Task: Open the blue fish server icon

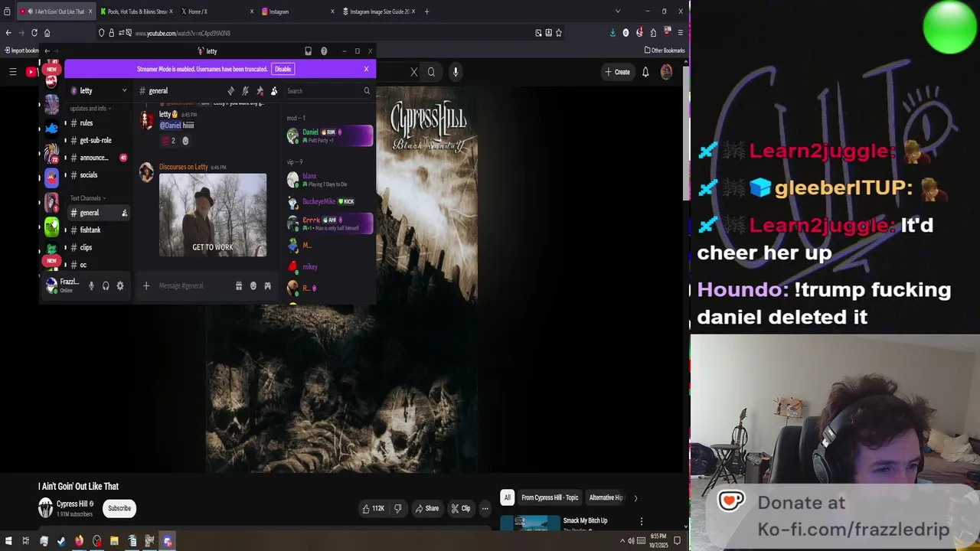Action: click(51, 129)
